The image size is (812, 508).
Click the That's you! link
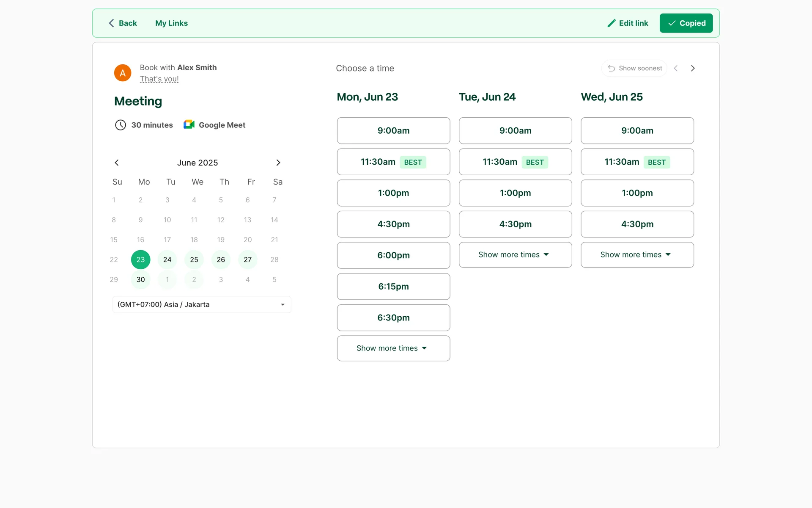[159, 79]
